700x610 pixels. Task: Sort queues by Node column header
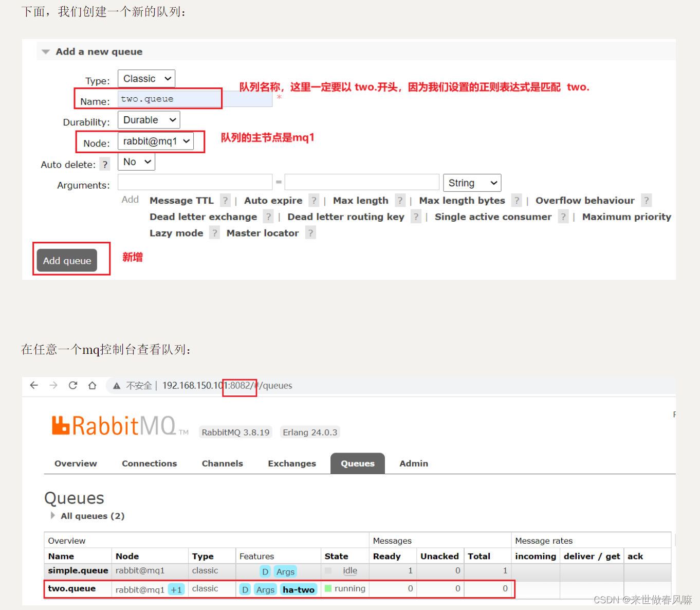pos(127,557)
